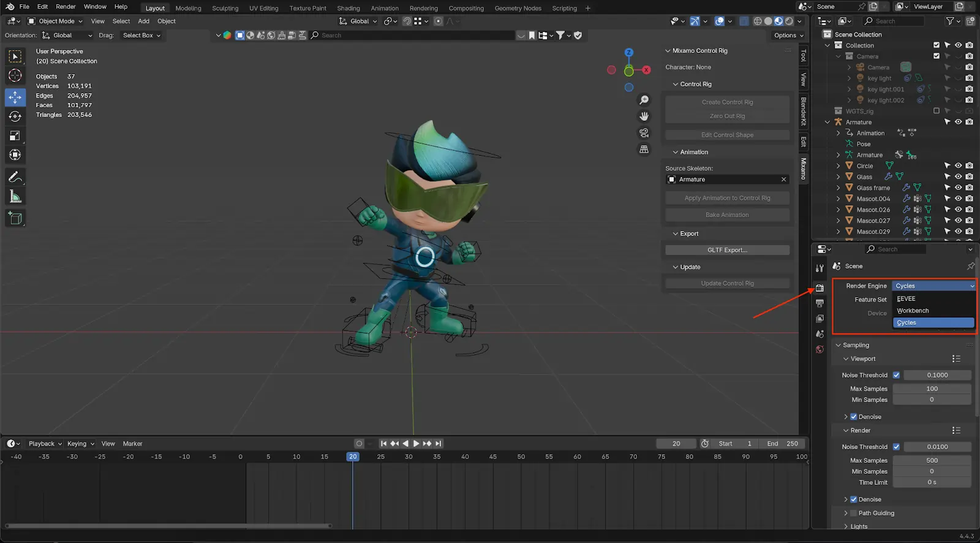Screen dimensions: 980x543
Task: Open the World properties tab icon
Action: pos(820,349)
